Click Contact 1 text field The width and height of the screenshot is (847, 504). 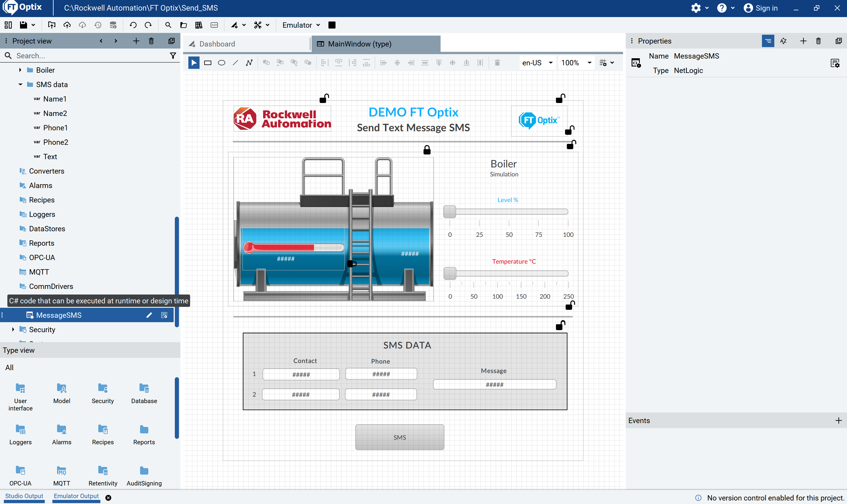click(301, 375)
